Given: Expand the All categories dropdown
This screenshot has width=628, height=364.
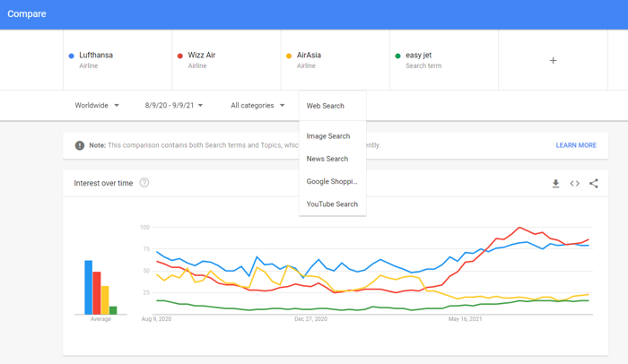Looking at the screenshot, I should coord(257,106).
